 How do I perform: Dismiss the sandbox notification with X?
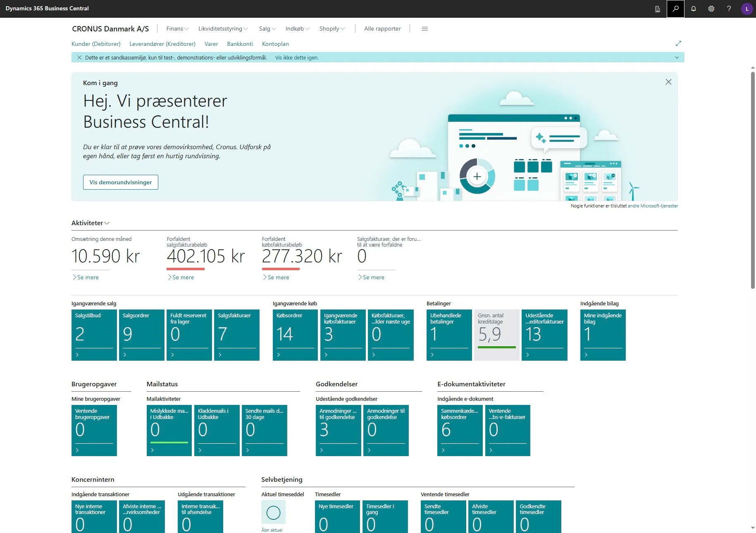tap(79, 57)
